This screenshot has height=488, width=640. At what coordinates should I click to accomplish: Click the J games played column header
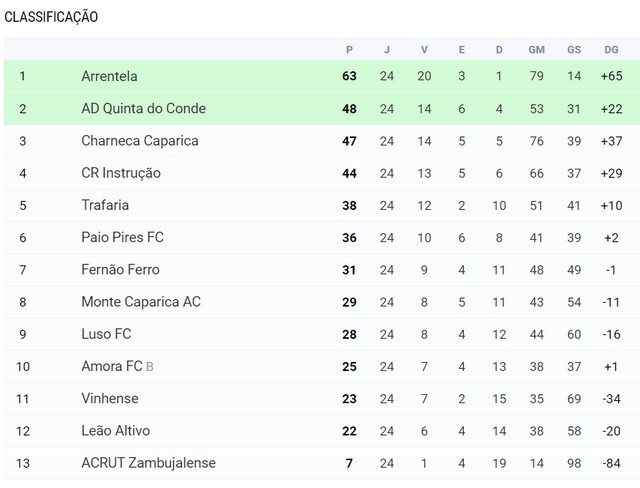[387, 50]
